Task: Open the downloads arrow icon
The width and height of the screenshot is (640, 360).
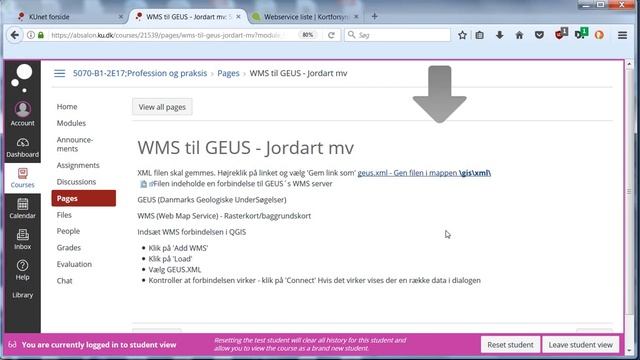Action: tap(500, 35)
